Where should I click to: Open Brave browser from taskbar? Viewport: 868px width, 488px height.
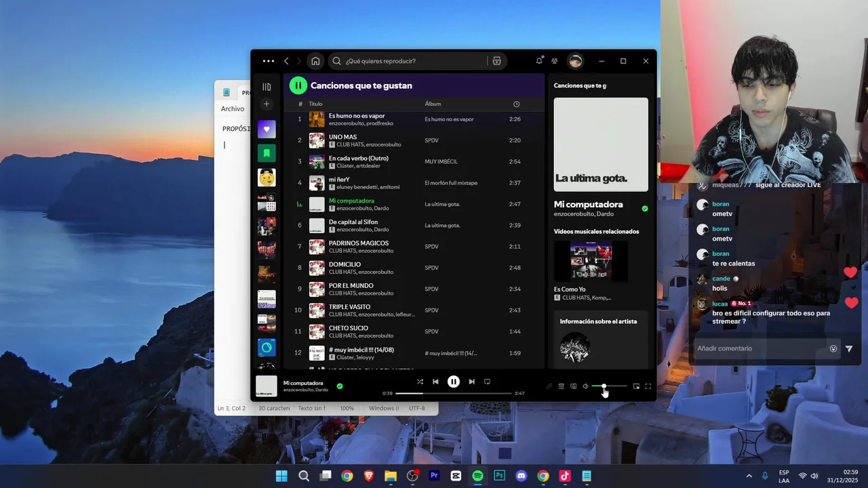369,476
